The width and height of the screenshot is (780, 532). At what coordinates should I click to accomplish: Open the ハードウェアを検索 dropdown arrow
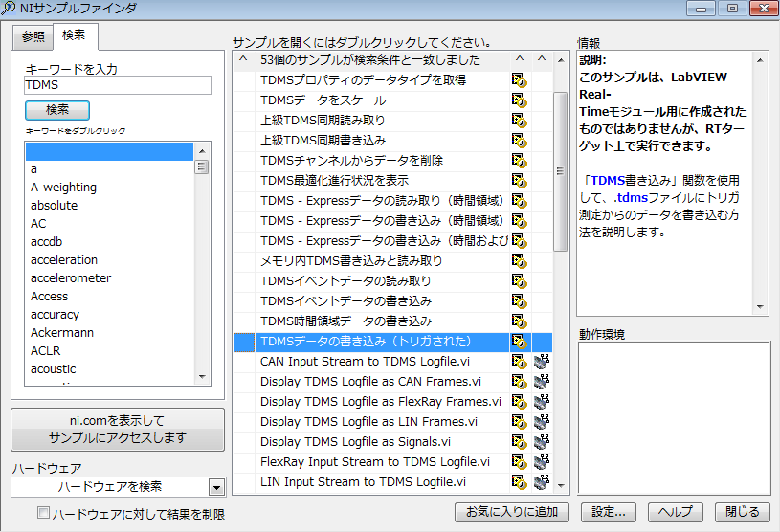pos(216,487)
